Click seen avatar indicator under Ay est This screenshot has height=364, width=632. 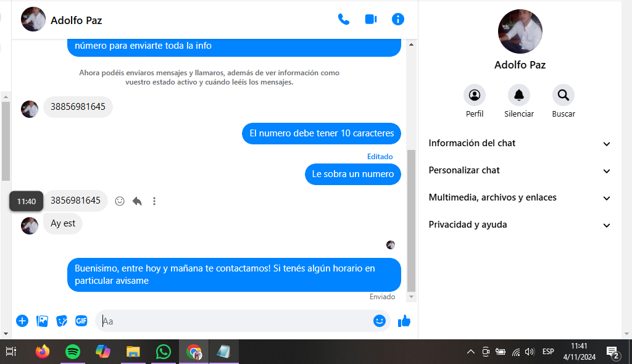(391, 245)
